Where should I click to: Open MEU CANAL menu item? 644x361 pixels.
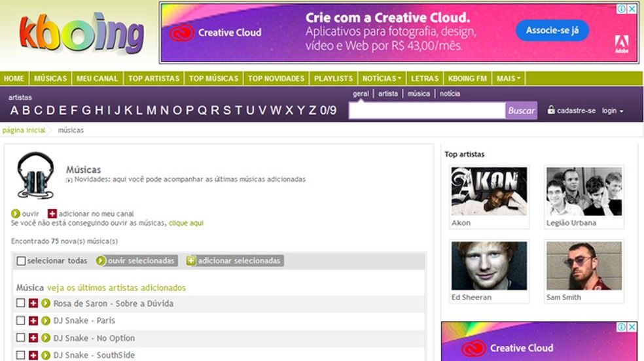(98, 78)
